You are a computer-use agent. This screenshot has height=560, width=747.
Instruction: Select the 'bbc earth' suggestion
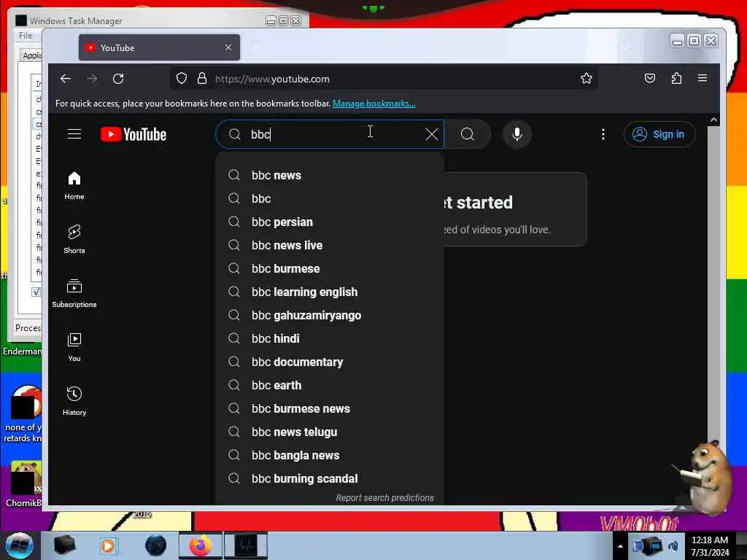[330, 385]
